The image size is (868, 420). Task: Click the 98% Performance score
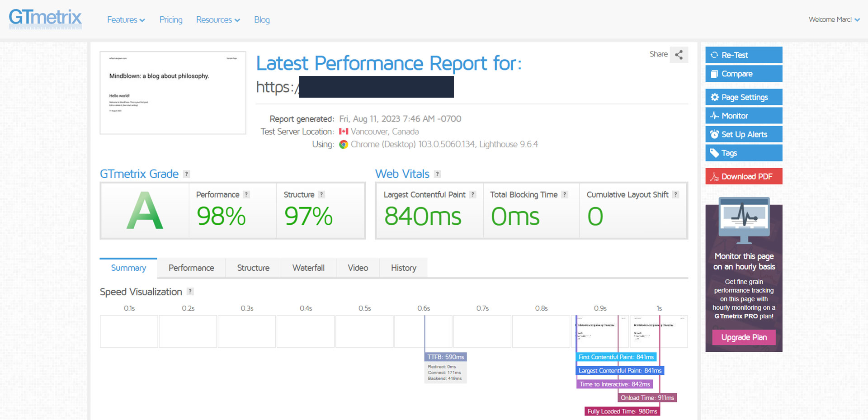221,216
